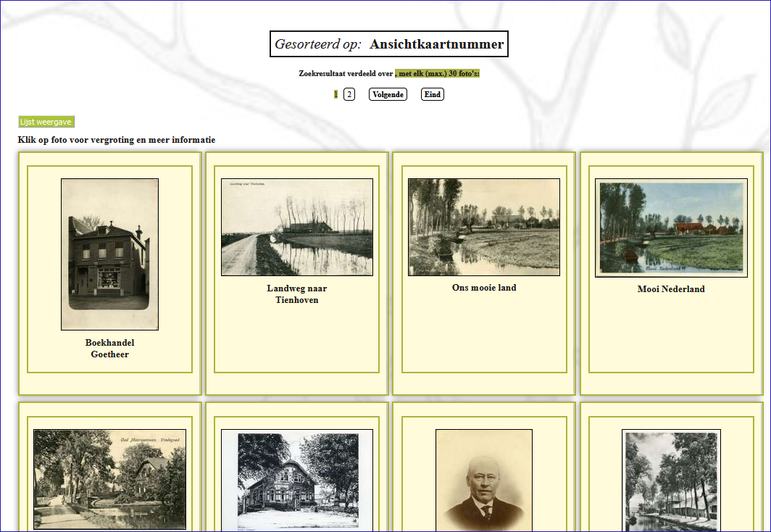Go to results page 2
This screenshot has height=532, width=771.
coord(349,94)
